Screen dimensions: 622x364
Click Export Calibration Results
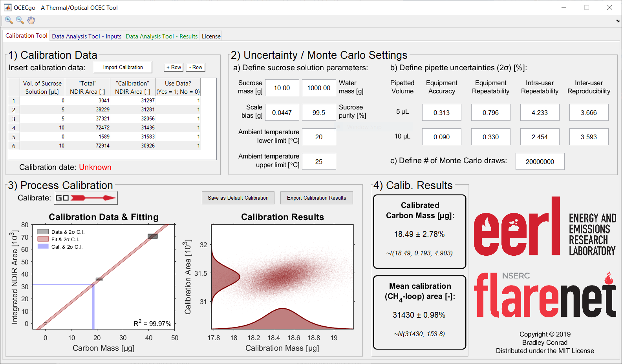pos(316,198)
